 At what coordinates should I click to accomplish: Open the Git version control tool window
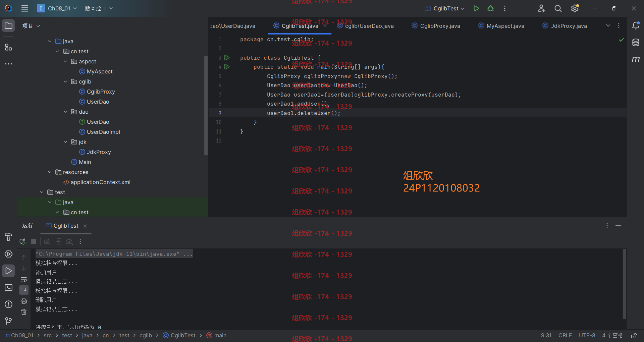[8, 321]
